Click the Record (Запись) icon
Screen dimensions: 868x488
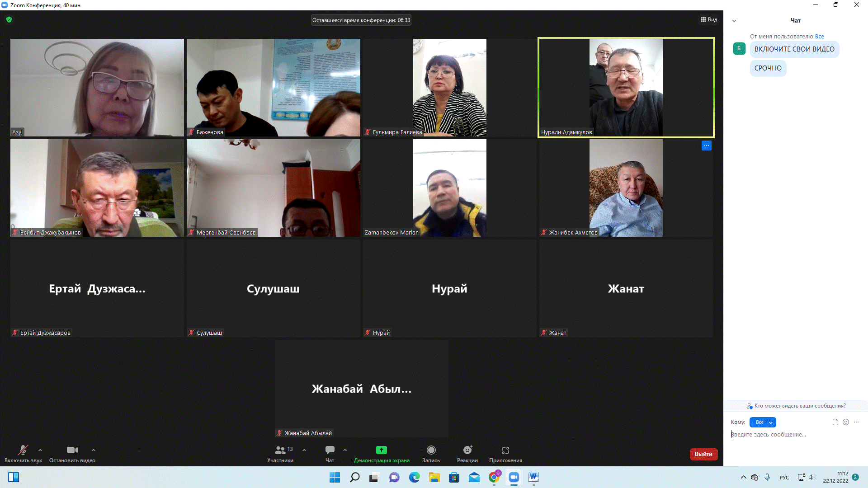coord(431,450)
